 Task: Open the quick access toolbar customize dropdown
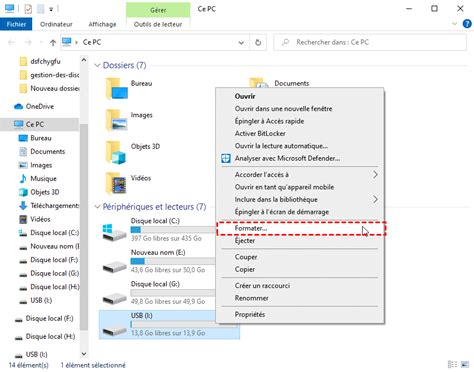51,9
